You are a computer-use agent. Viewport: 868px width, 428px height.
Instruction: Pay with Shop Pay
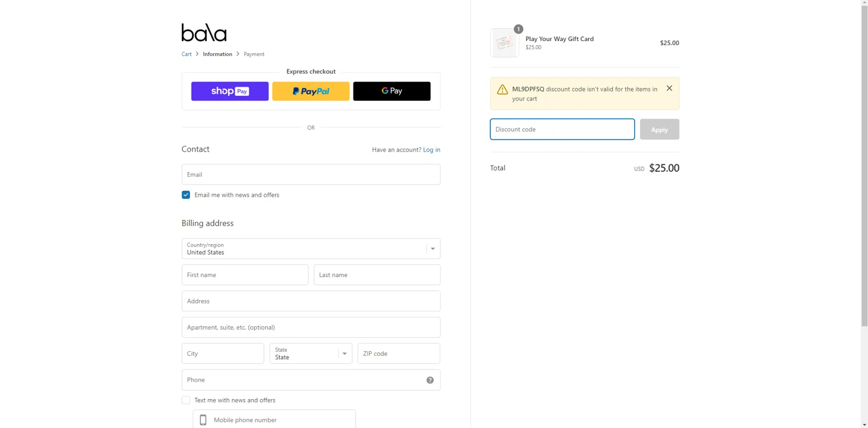[230, 91]
